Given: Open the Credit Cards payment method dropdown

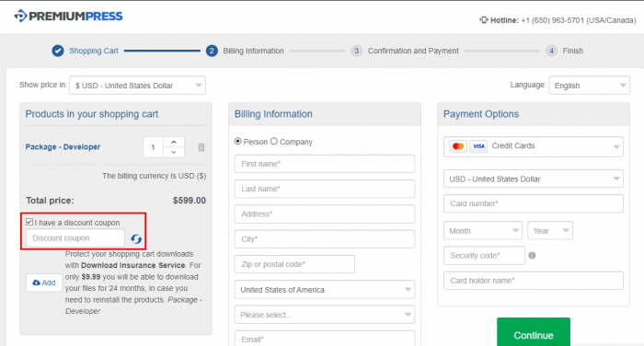Looking at the screenshot, I should (x=533, y=146).
